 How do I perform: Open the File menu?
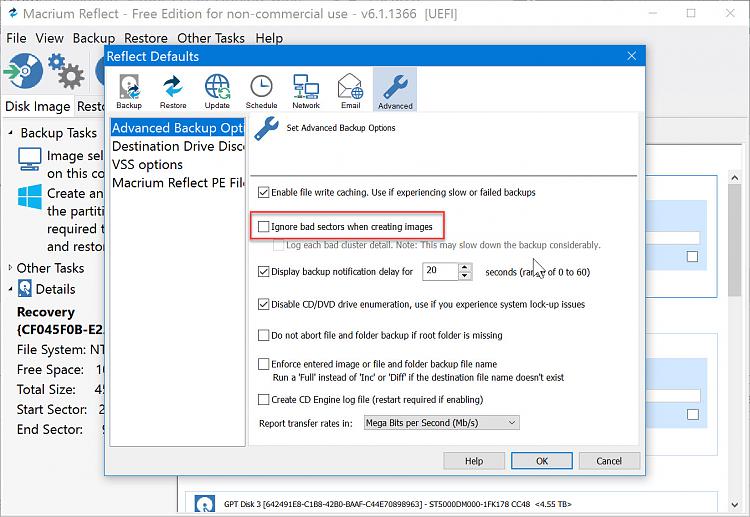16,38
